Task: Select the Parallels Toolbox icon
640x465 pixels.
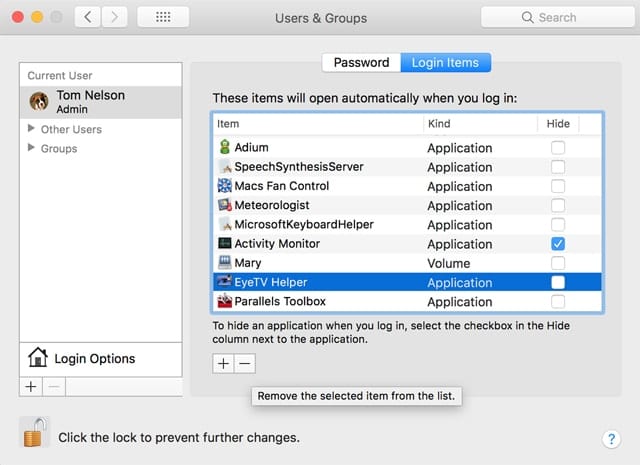Action: point(225,301)
